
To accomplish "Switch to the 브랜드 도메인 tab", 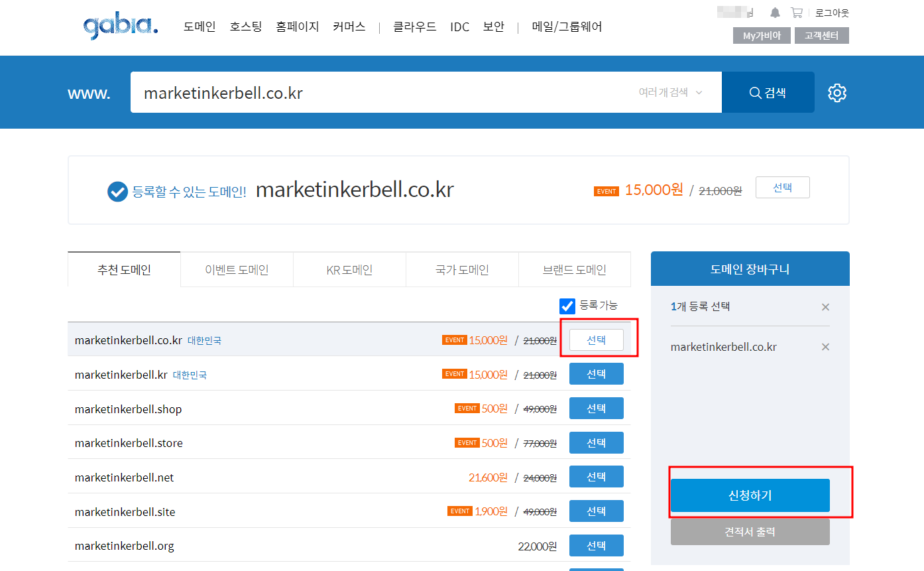I will click(x=574, y=269).
